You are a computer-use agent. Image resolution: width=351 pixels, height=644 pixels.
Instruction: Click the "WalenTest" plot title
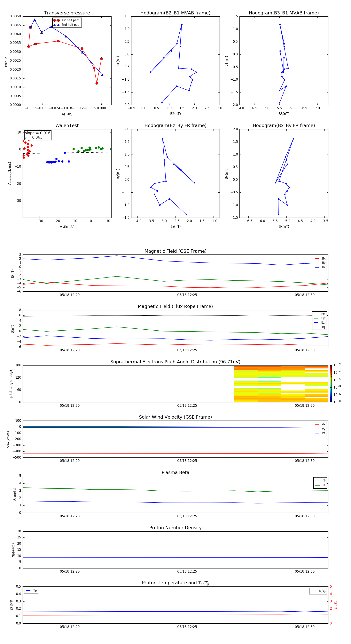pyautogui.click(x=67, y=125)
